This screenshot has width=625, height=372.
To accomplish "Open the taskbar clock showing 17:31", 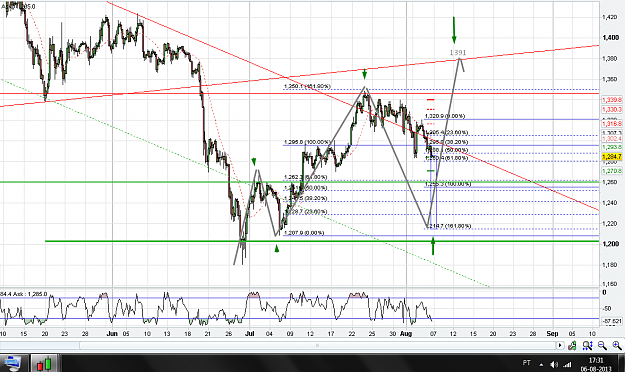I will click(596, 364).
